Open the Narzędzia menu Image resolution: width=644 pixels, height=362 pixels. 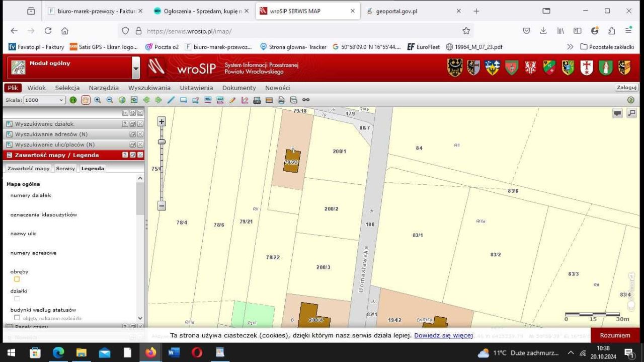(104, 88)
